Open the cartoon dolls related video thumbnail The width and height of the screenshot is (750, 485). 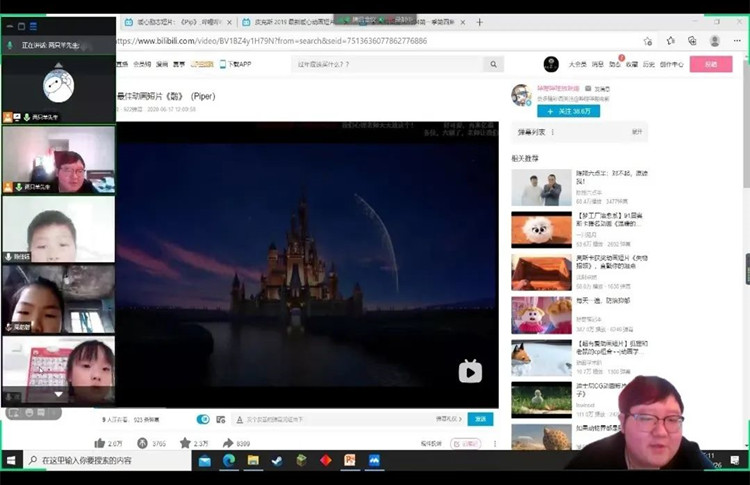(541, 315)
